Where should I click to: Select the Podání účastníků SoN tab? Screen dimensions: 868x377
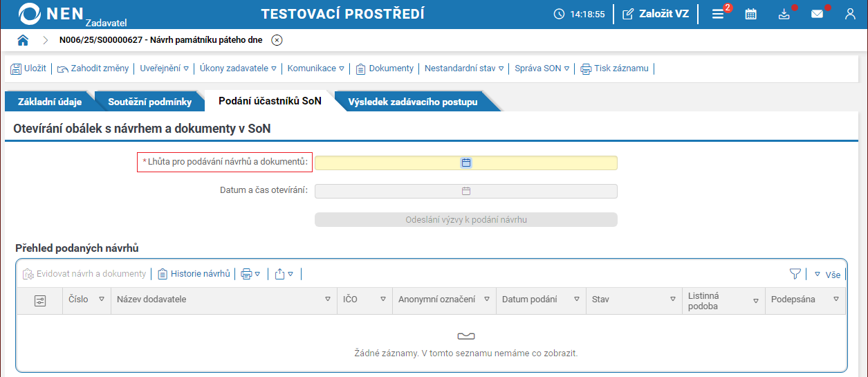pos(270,101)
